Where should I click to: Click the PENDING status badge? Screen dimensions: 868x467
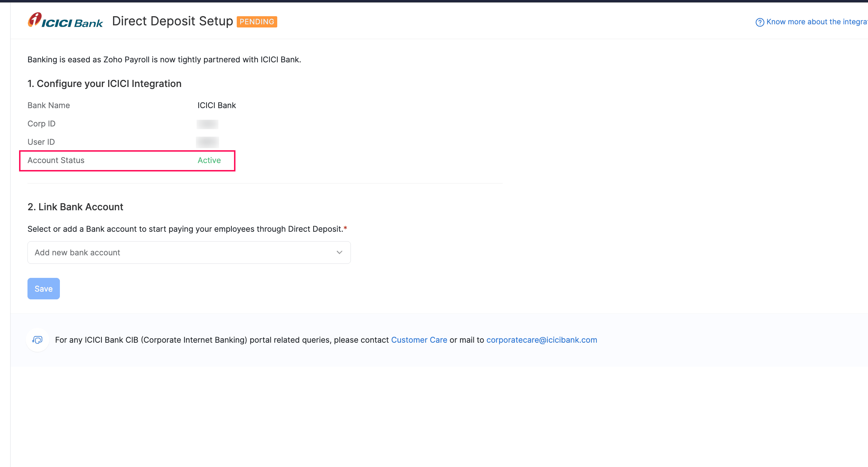[x=257, y=21]
